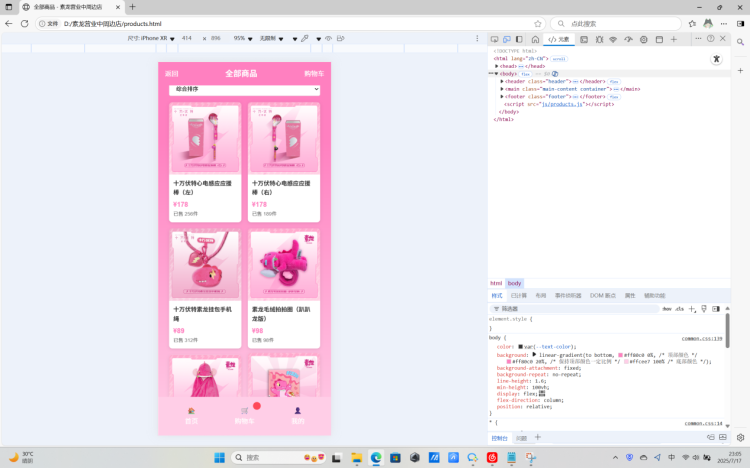Click the 购物车 link in page header

pyautogui.click(x=314, y=74)
